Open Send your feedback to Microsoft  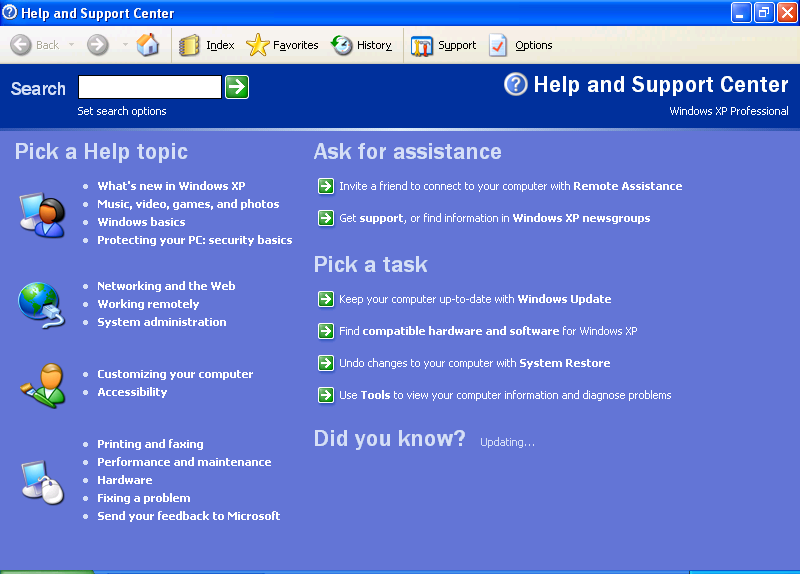(189, 516)
